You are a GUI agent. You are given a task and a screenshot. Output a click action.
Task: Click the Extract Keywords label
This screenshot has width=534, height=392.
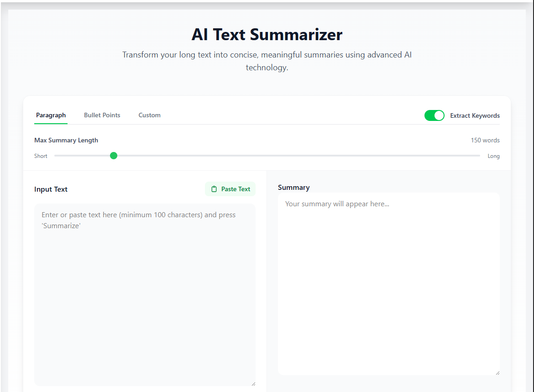[x=475, y=115]
